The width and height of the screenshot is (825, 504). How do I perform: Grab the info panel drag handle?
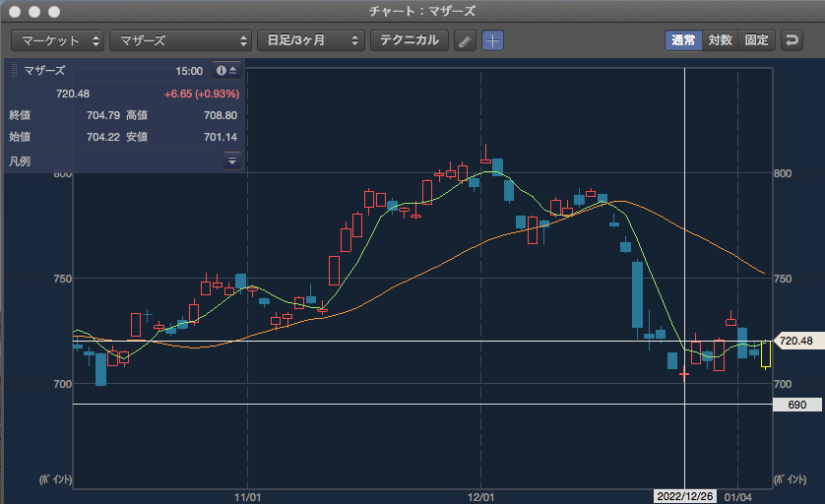point(14,70)
